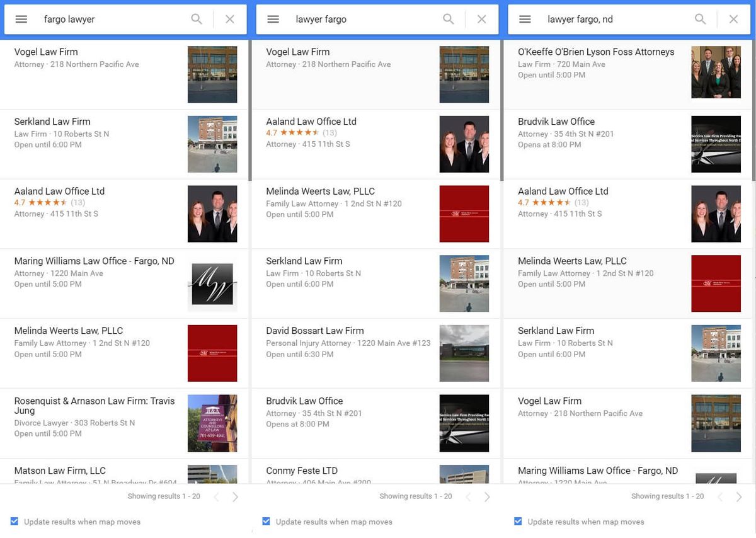Click search magnifier in "lawyer fargo, nd" panel
756x538 pixels.
(x=701, y=20)
